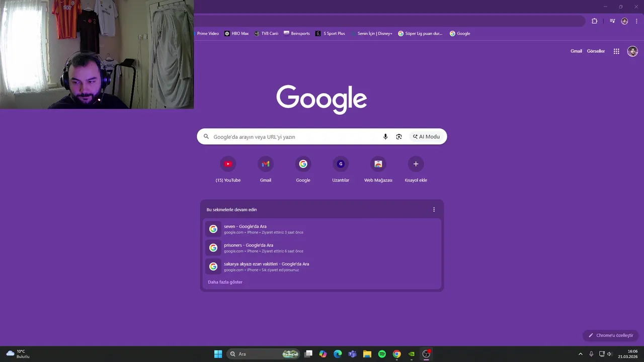The height and width of the screenshot is (362, 644).
Task: Open Microsoft Edge from the taskbar
Action: pos(338,354)
